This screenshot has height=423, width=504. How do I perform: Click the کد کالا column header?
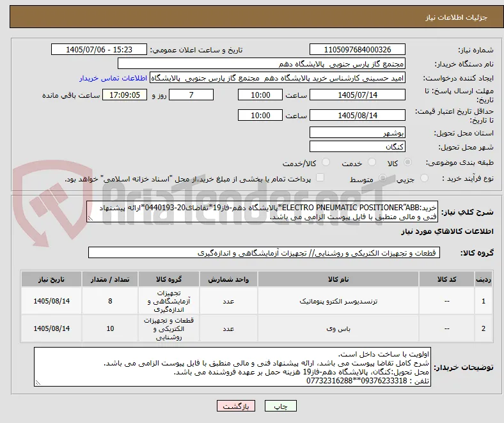(446, 279)
